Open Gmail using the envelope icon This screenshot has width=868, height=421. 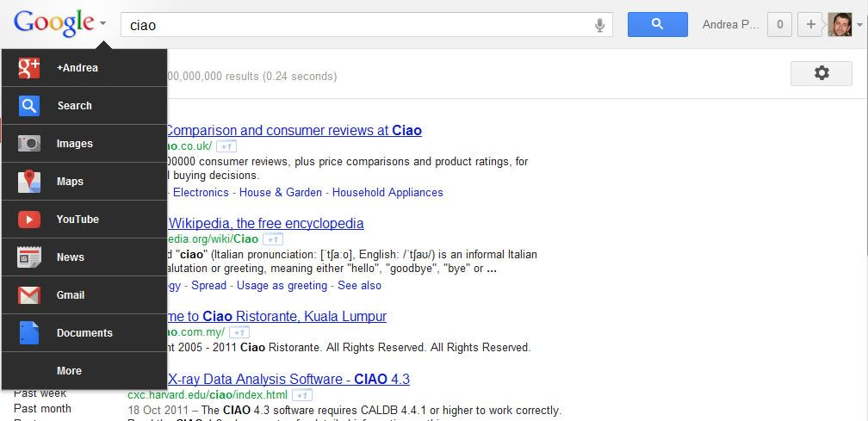[29, 295]
